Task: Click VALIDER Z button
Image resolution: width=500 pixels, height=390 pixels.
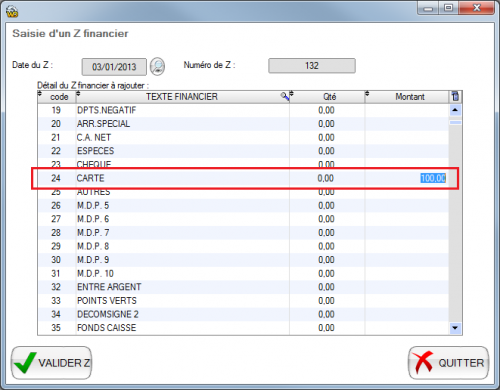Action: point(52,363)
